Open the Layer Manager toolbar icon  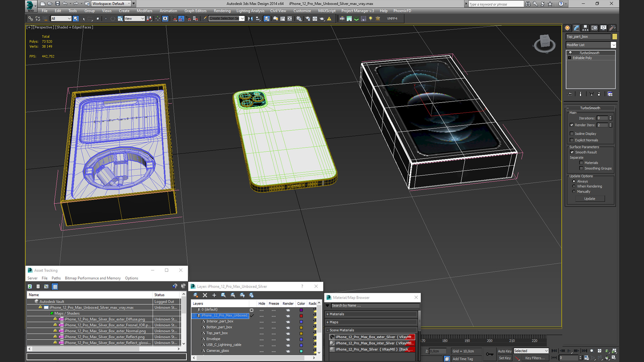267,18
